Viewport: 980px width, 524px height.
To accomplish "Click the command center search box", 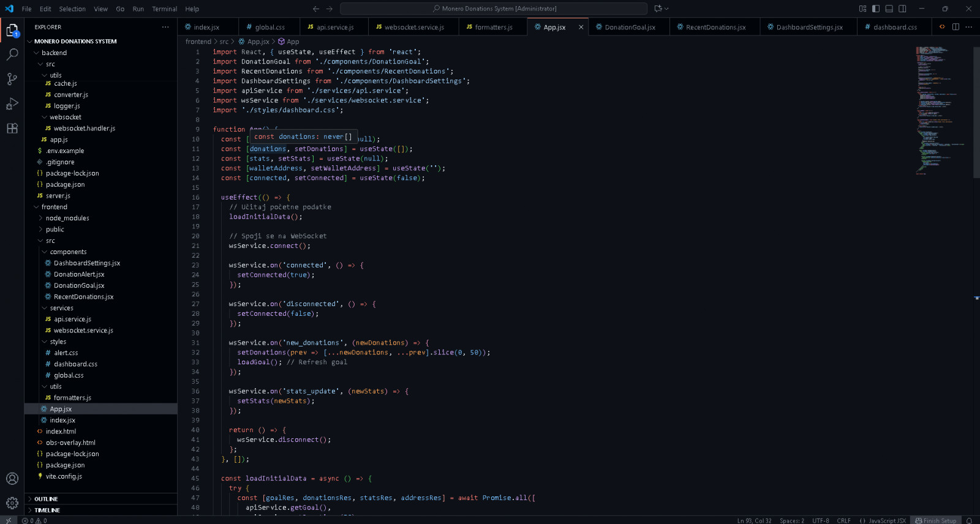I will [x=494, y=9].
